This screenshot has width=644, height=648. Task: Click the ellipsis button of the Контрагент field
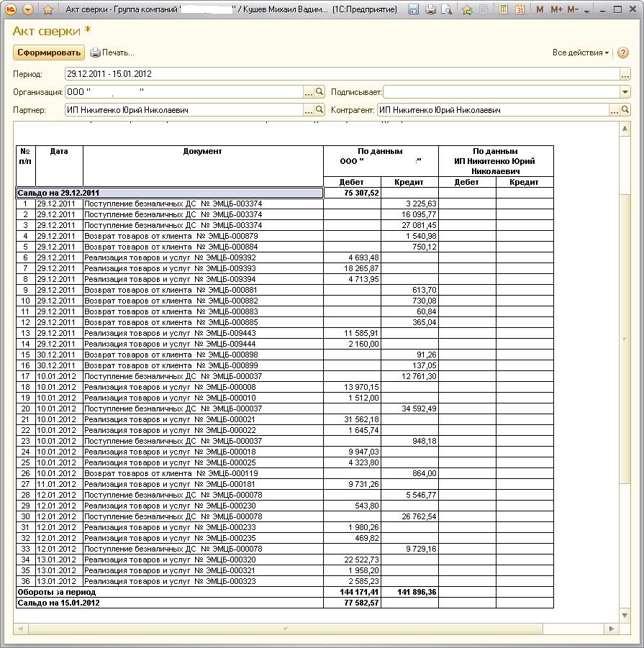pos(614,110)
